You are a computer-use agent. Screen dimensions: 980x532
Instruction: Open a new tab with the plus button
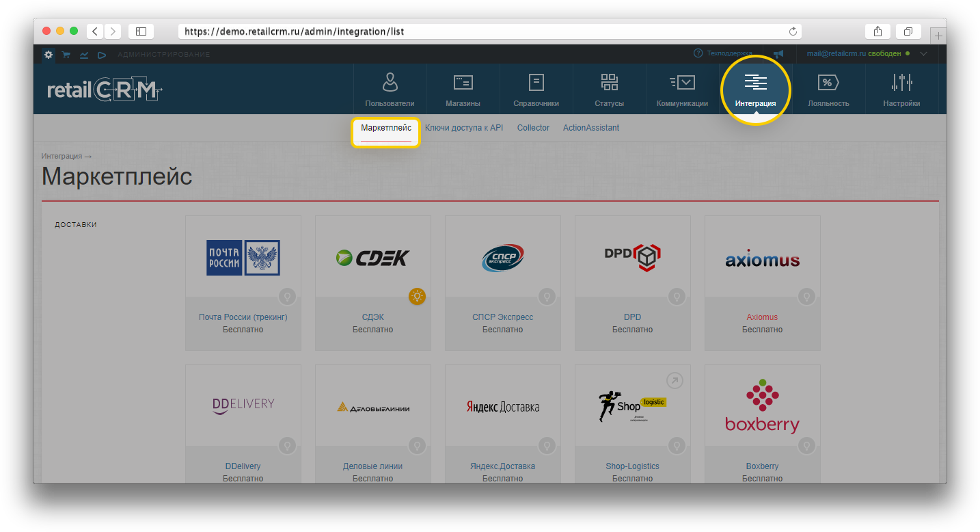[x=938, y=35]
